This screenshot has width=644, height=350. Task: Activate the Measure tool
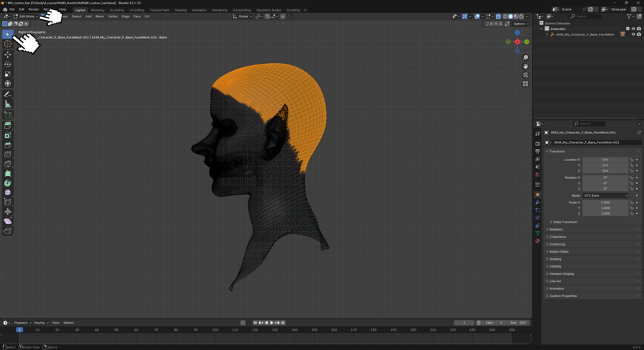tap(8, 104)
